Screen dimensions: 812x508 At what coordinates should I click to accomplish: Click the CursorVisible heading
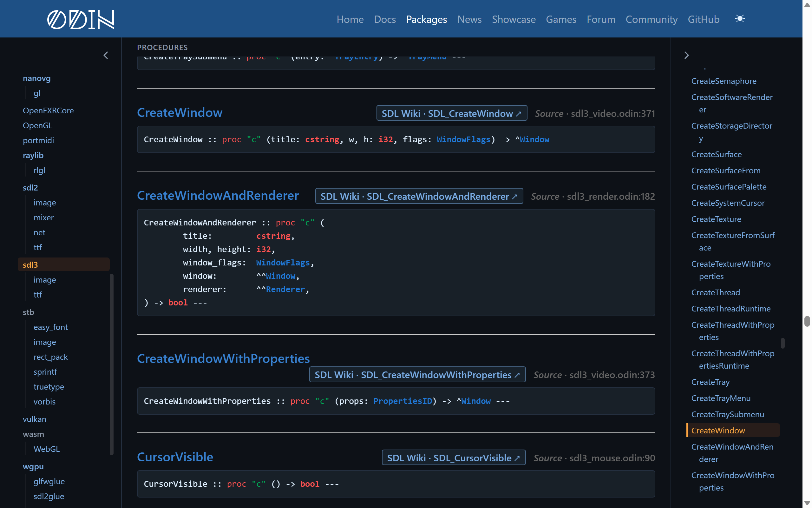(x=175, y=457)
